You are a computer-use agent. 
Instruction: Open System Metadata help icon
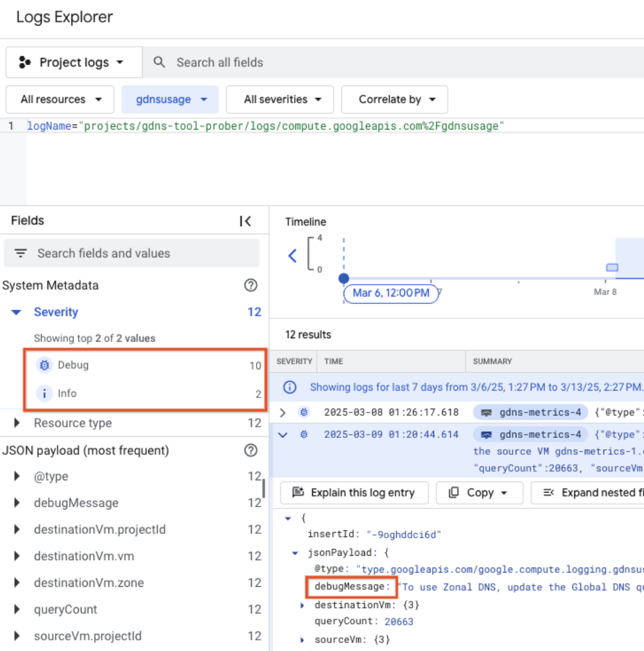(250, 285)
